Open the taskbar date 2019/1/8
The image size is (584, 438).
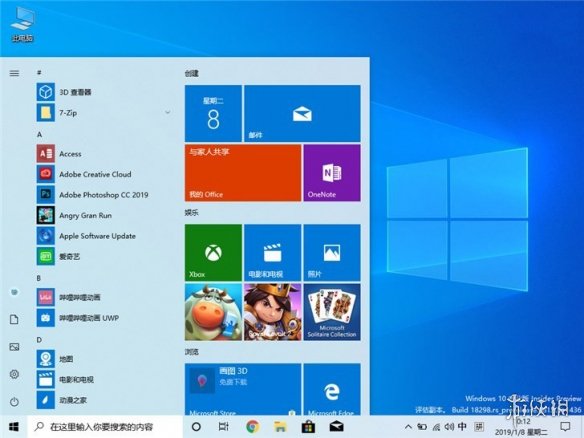tap(521, 432)
